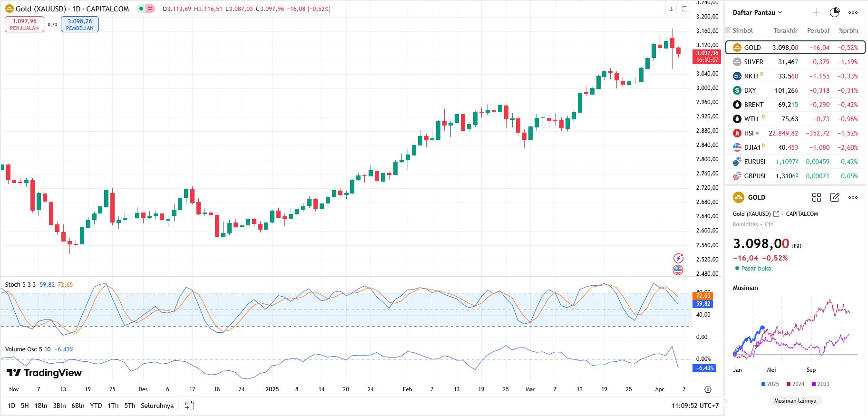Click the Musiman lainnya button

coord(795,401)
